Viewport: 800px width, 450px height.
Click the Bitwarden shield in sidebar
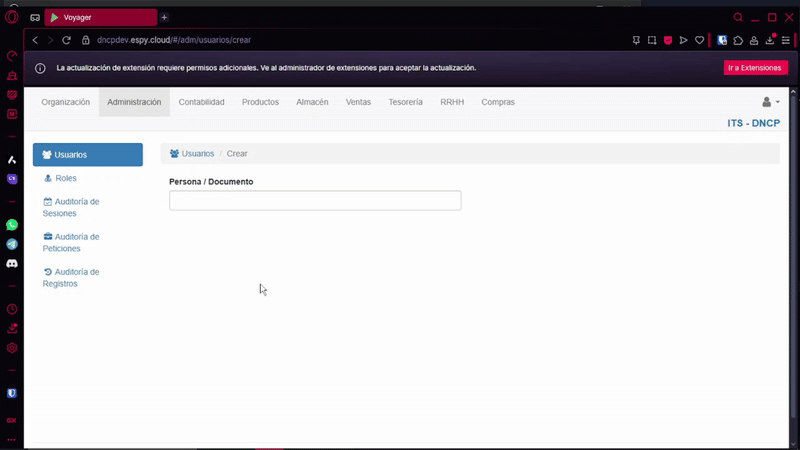tap(12, 394)
